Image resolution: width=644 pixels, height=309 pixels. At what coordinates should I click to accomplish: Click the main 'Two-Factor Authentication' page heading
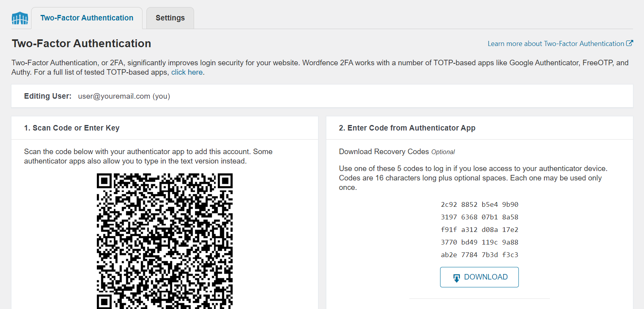tap(81, 44)
